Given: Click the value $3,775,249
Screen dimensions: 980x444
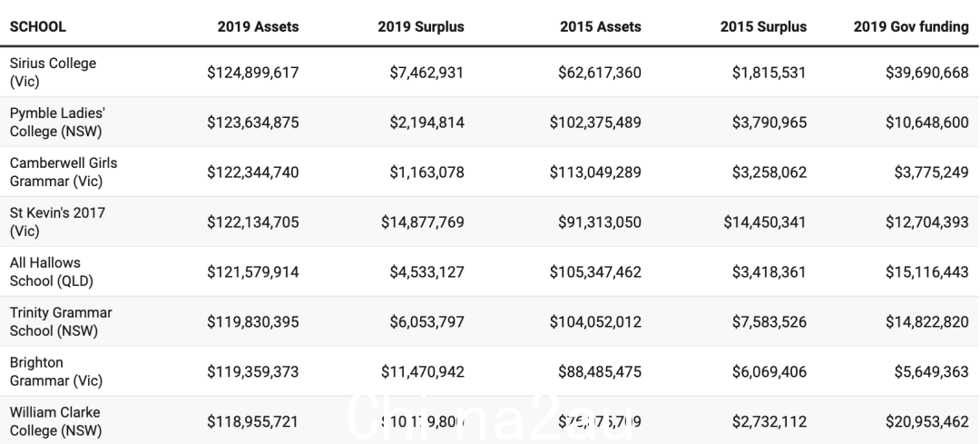Looking at the screenshot, I should click(932, 173).
